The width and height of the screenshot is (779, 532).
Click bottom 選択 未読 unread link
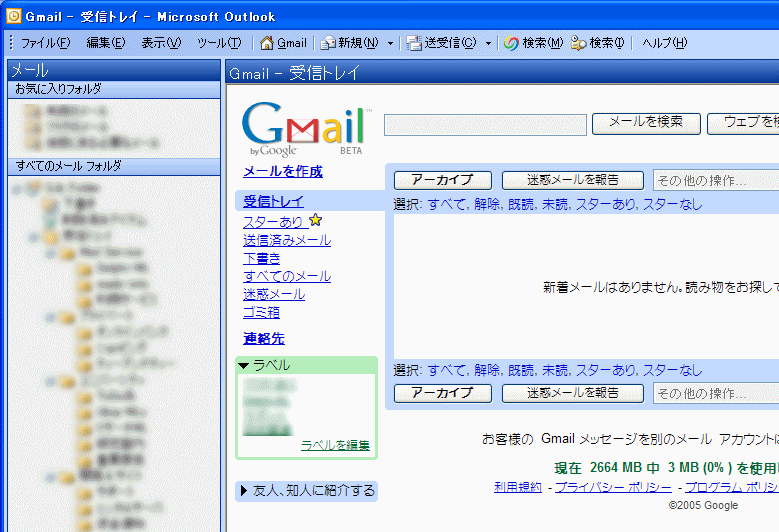coord(554,371)
